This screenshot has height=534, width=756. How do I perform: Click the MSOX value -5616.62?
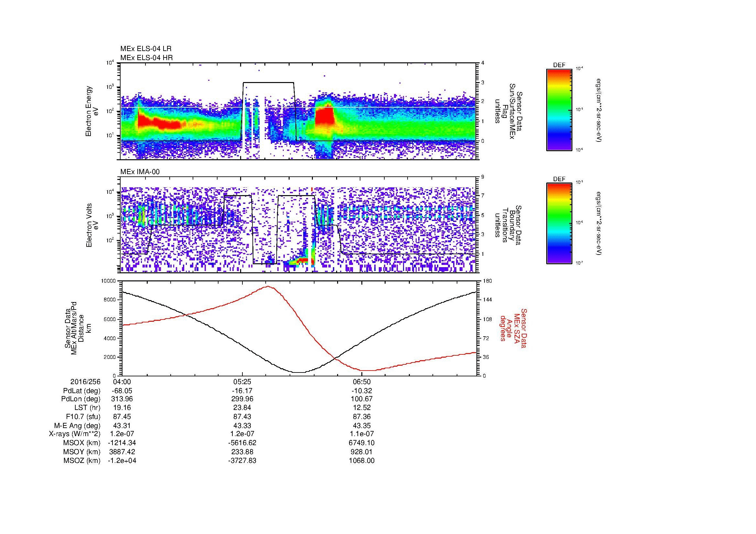coord(242,443)
